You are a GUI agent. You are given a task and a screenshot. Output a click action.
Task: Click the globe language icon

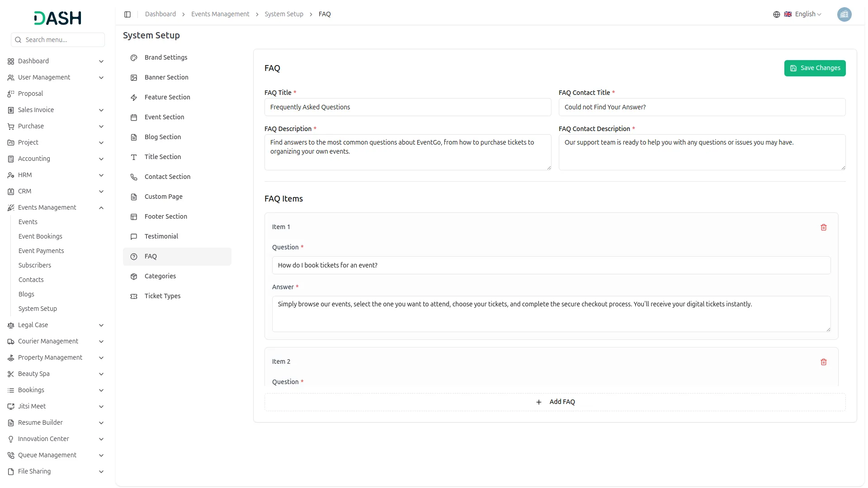(x=776, y=14)
